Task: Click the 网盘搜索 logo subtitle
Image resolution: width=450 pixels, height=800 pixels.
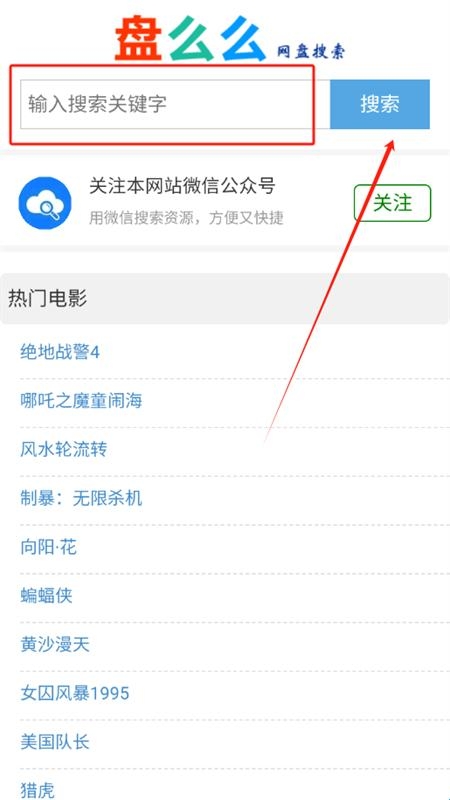Action: [311, 51]
